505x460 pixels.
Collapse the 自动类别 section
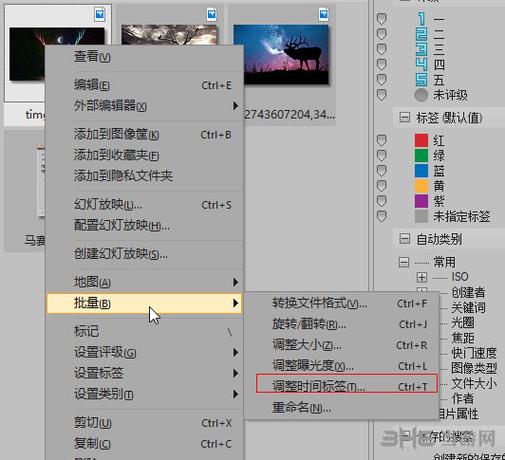404,239
